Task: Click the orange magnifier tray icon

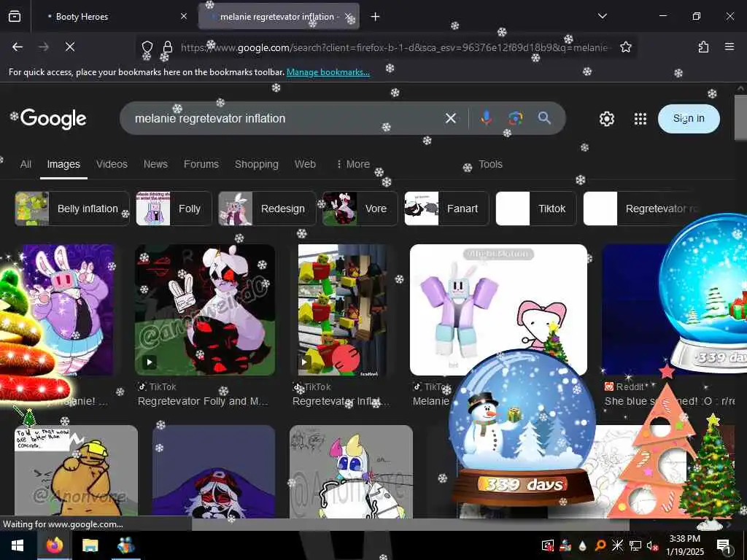Action: tap(600, 545)
